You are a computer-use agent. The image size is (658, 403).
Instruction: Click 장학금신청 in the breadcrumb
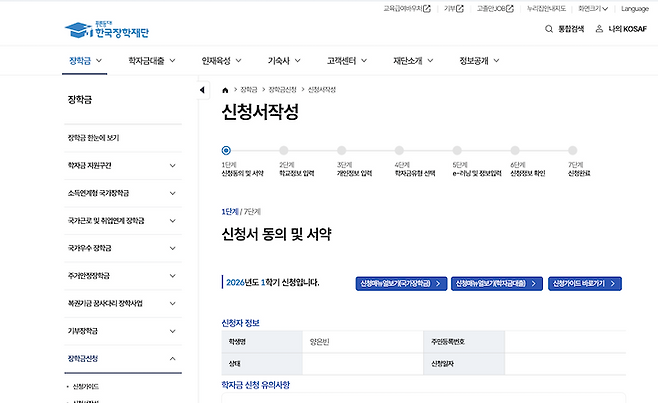coord(282,90)
